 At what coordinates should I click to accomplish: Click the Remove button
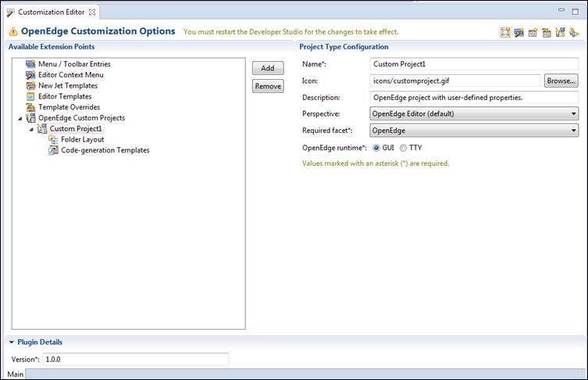tap(268, 86)
